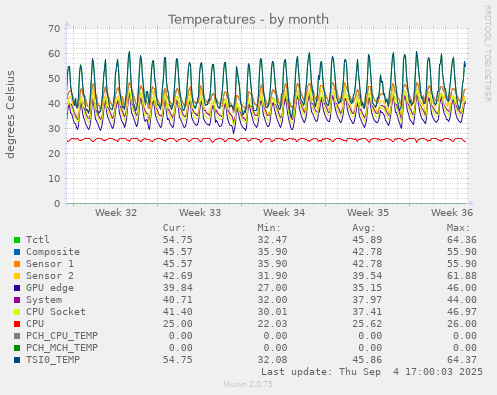Click CPU average value 25.62
The height and width of the screenshot is (395, 497).
[367, 324]
